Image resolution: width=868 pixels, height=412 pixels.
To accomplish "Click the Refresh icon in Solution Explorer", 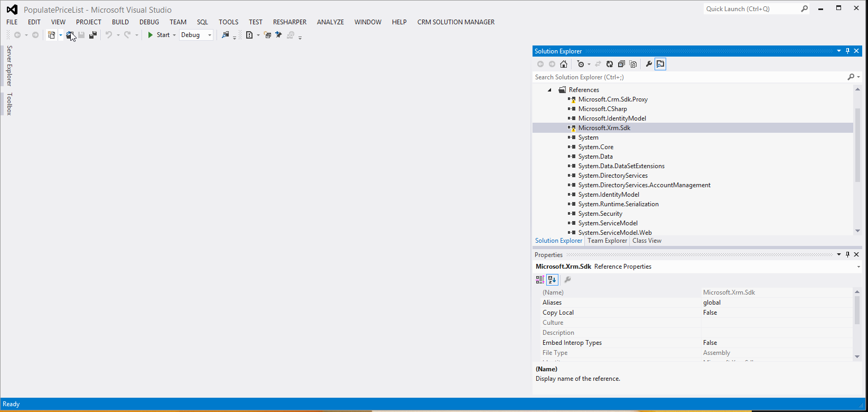I will pos(610,64).
